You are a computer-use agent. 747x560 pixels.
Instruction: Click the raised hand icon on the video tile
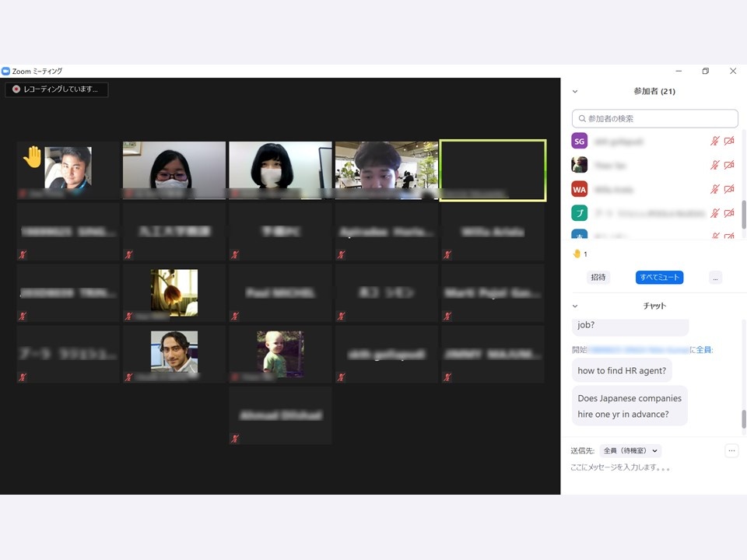tap(33, 156)
